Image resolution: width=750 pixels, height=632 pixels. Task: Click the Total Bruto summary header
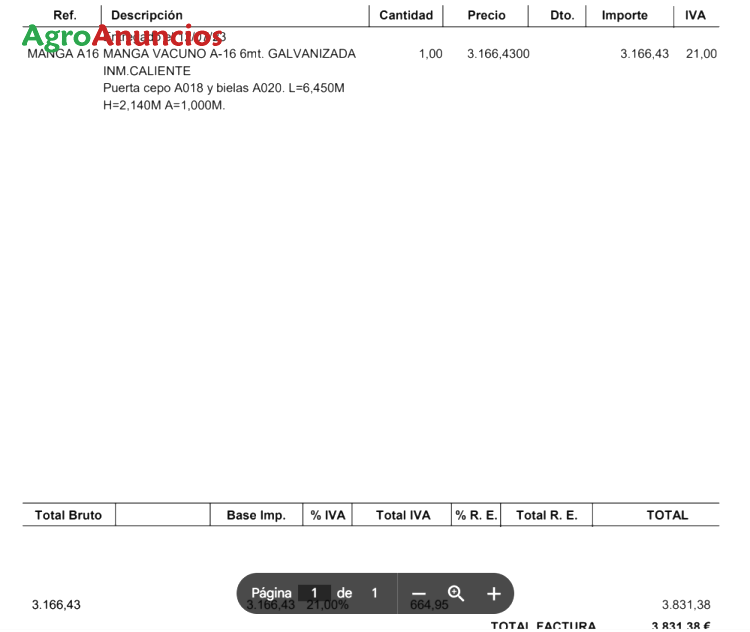click(x=68, y=515)
